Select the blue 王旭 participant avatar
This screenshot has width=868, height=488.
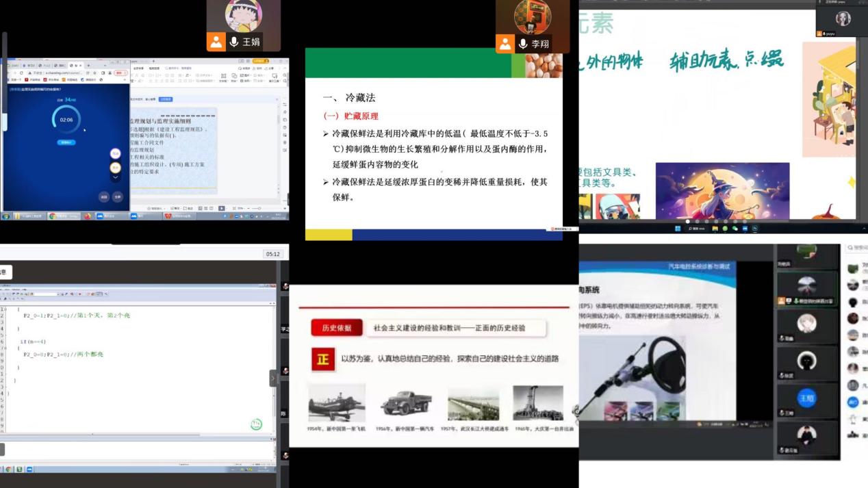[807, 398]
